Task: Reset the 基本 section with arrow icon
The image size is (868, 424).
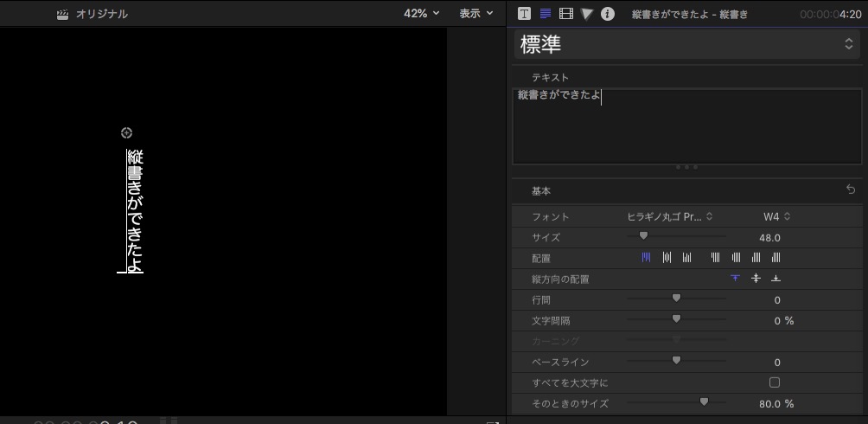Action: [x=851, y=190]
